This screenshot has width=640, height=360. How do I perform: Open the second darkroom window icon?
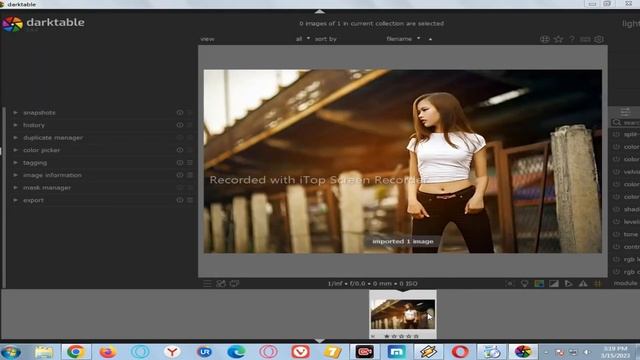tap(234, 284)
